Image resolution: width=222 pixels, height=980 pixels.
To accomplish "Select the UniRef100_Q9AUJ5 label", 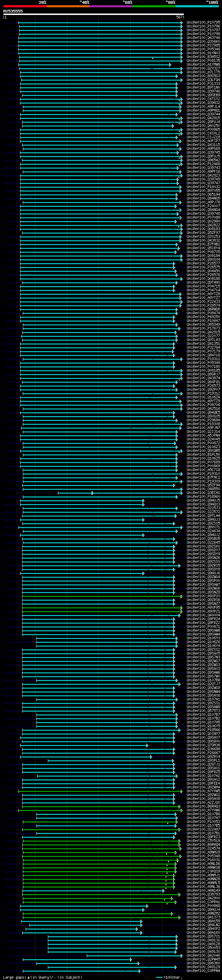I will click(203, 500).
